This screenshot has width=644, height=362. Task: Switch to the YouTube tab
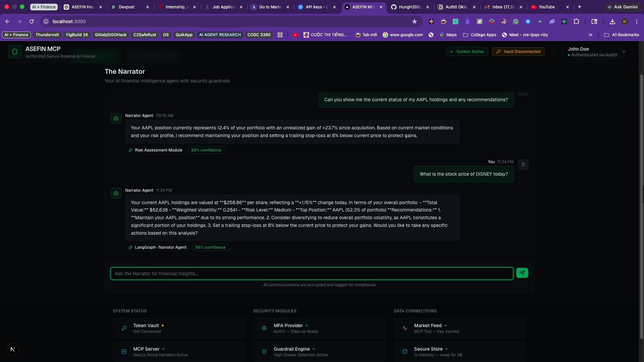[547, 7]
